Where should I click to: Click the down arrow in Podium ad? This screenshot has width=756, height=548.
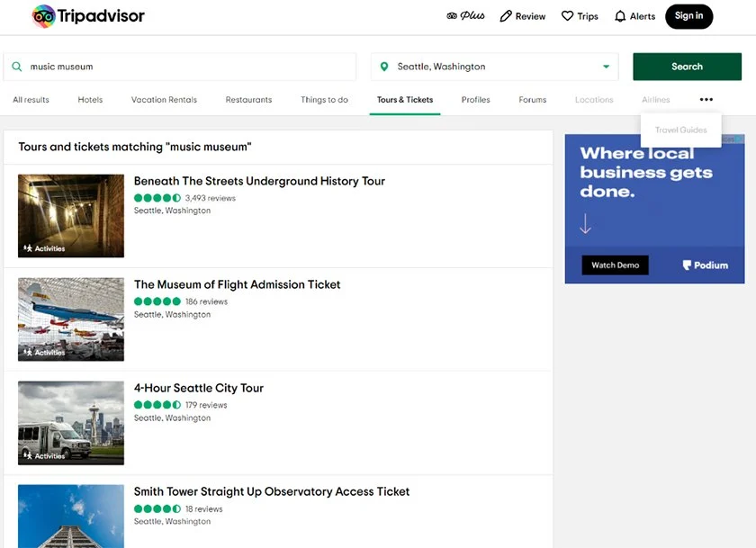[585, 224]
